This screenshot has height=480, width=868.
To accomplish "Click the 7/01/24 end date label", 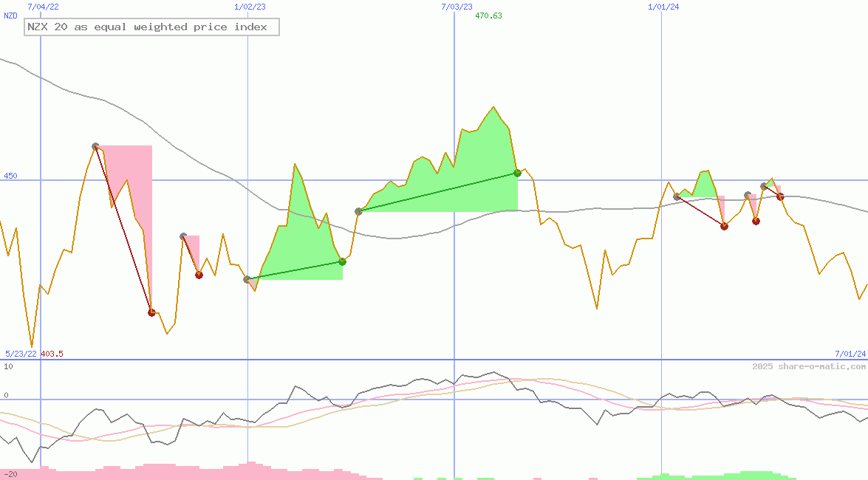I will [850, 354].
